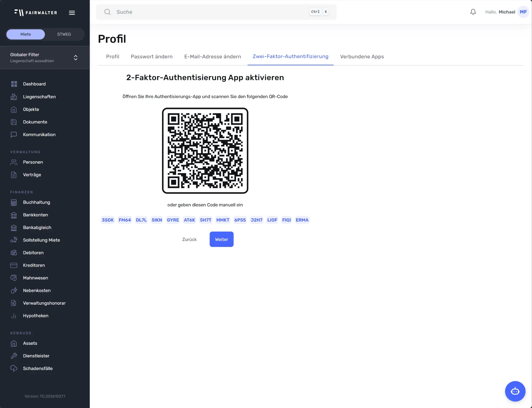Click the Nebenkosten icon
The height and width of the screenshot is (408, 532).
(14, 290)
